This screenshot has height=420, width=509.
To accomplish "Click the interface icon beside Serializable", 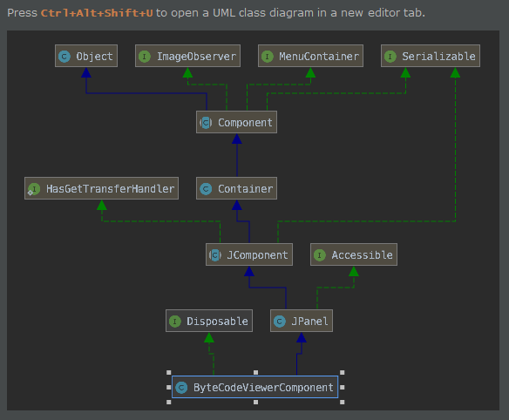I will click(x=390, y=57).
